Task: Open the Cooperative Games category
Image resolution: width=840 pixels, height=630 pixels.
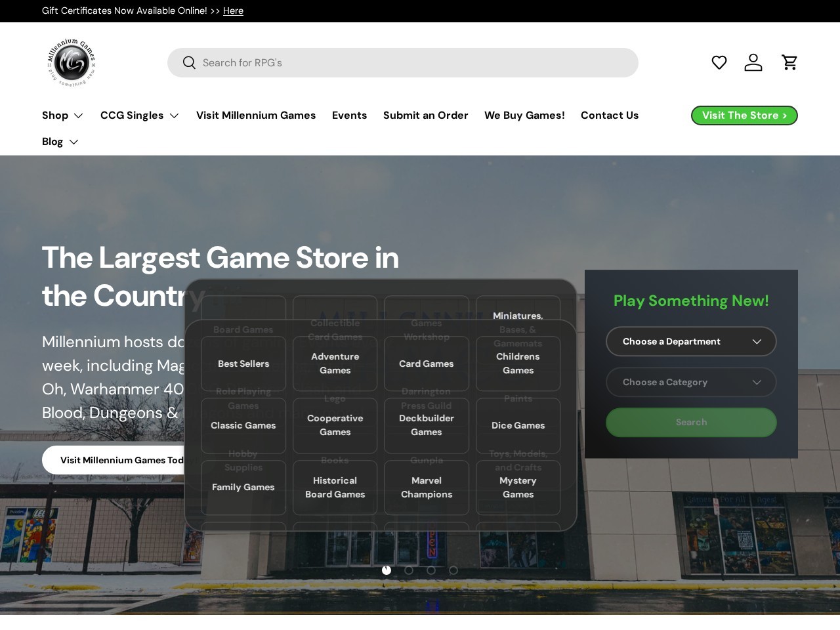Action: click(335, 425)
